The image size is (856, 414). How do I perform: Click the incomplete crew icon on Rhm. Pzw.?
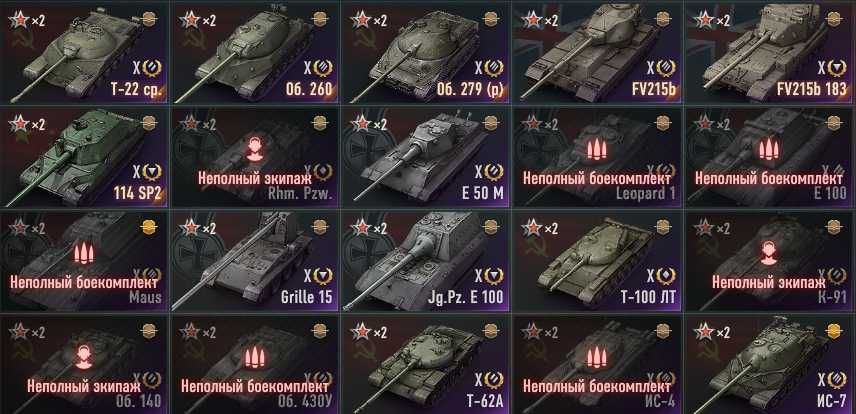tap(253, 149)
